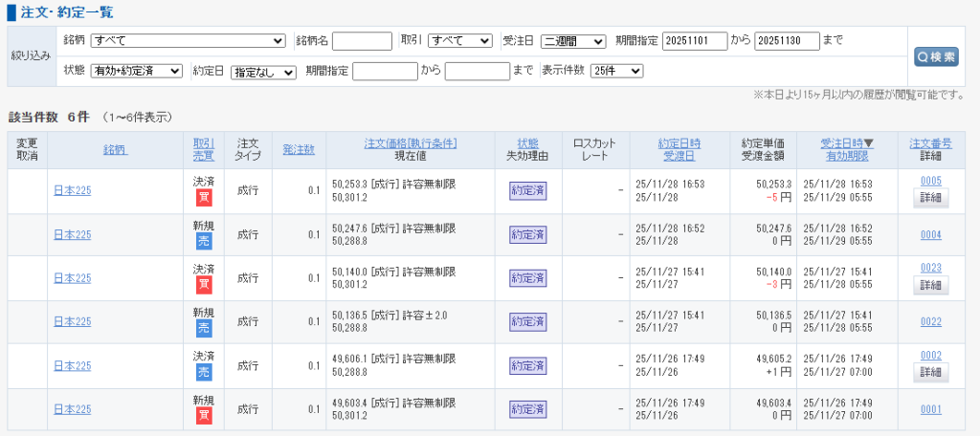This screenshot has width=980, height=436.
Task: Click the start date field containing 20251101
Action: coord(695,41)
